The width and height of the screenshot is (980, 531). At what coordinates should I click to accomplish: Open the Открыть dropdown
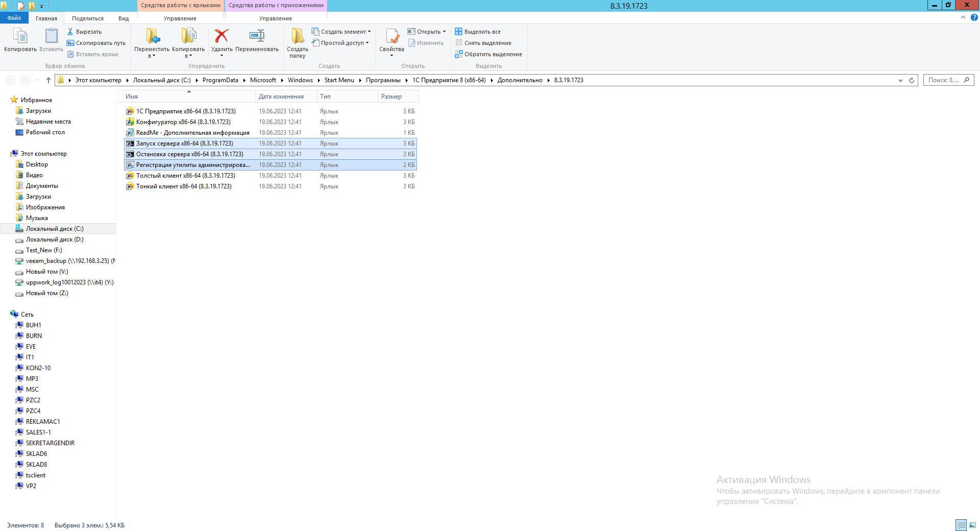point(427,32)
